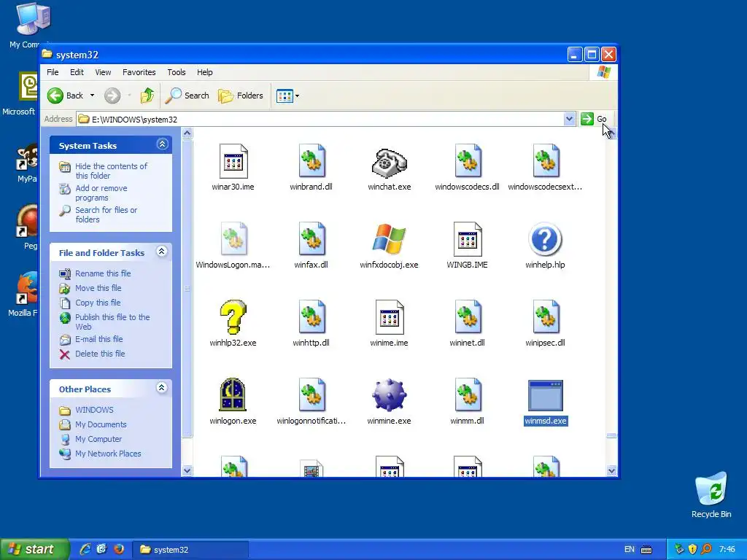This screenshot has width=747, height=560.
Task: Toggle the Folders pane button
Action: (x=241, y=96)
